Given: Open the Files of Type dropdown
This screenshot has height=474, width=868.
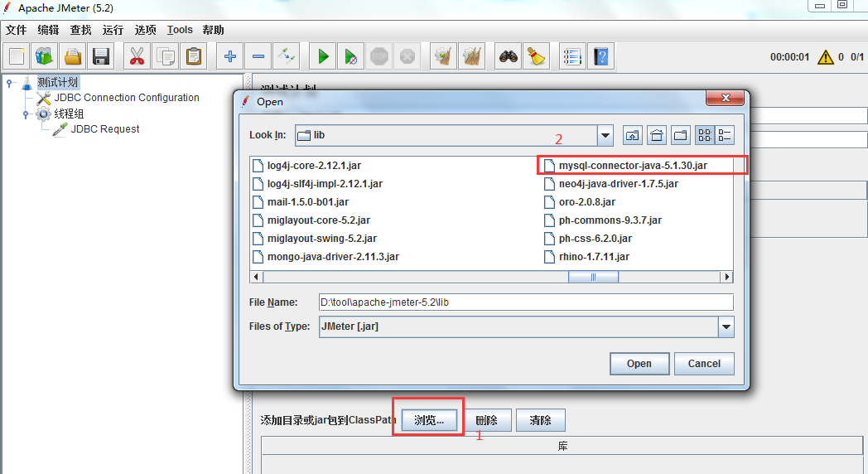Looking at the screenshot, I should click(726, 326).
